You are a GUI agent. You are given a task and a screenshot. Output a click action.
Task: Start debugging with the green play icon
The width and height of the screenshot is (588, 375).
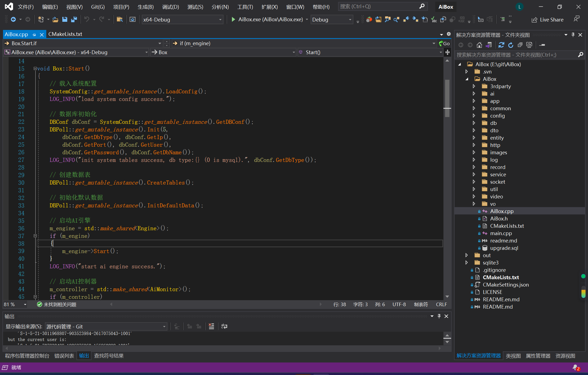[233, 19]
